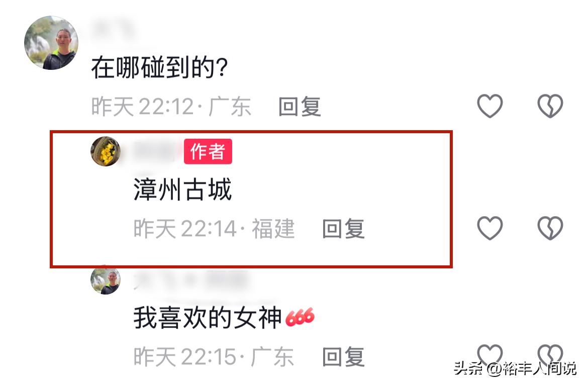The image size is (588, 387).
Task: Like the author's reply "漳州古城"
Action: coord(490,228)
